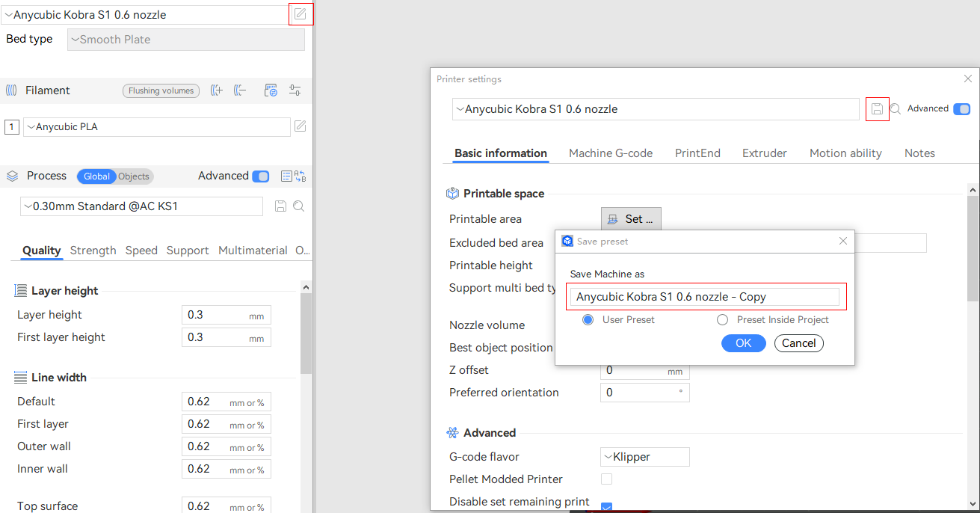Switch to the Quality tab
The width and height of the screenshot is (980, 513).
pyautogui.click(x=41, y=251)
